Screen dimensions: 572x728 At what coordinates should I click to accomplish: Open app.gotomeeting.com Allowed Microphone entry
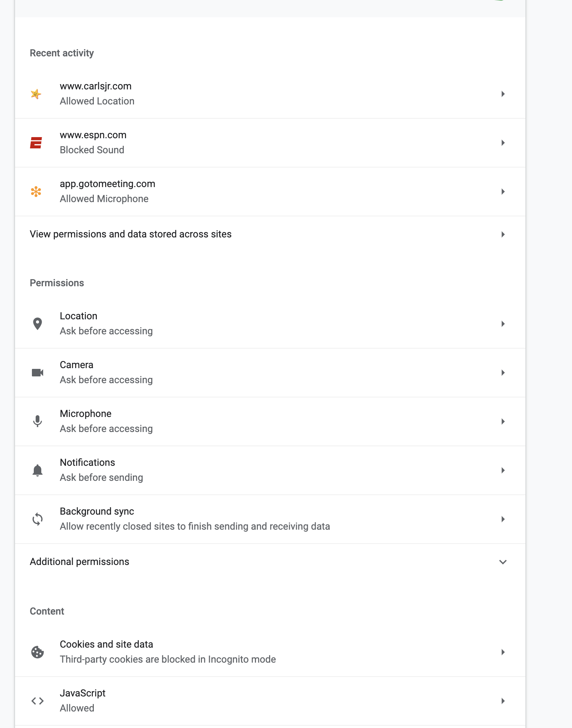[x=270, y=192]
